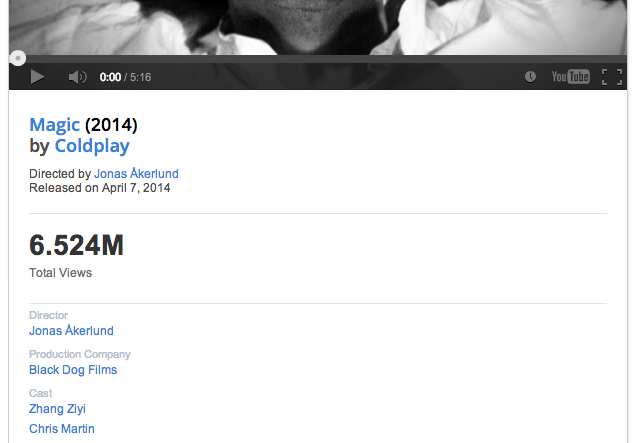Click the black-and-white video frame
The height and width of the screenshot is (443, 637).
318,27
